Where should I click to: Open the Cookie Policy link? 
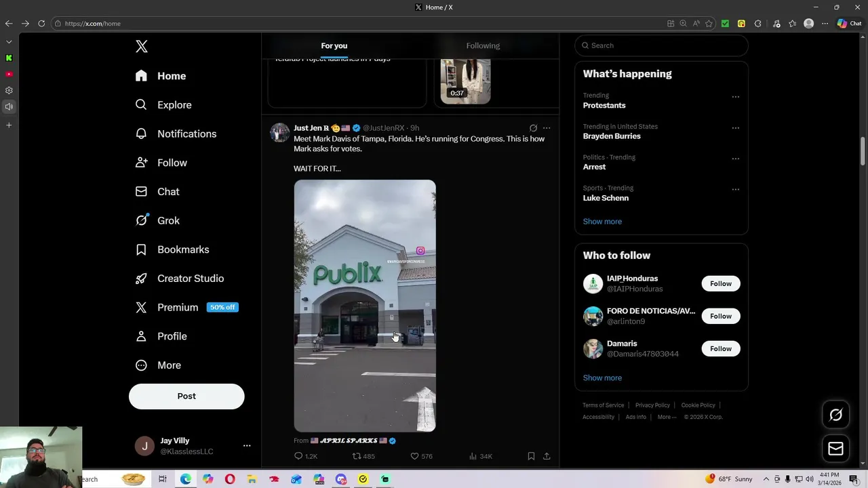pyautogui.click(x=698, y=405)
